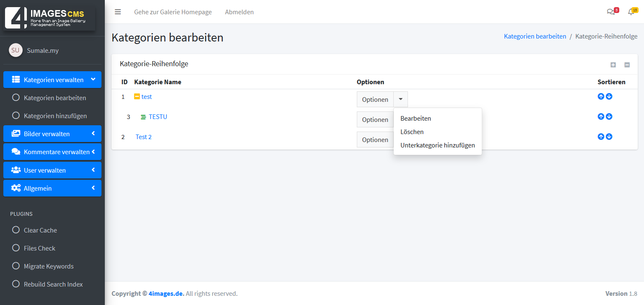Click the expand-all plus icon in the card header
644x305 pixels.
click(x=613, y=65)
